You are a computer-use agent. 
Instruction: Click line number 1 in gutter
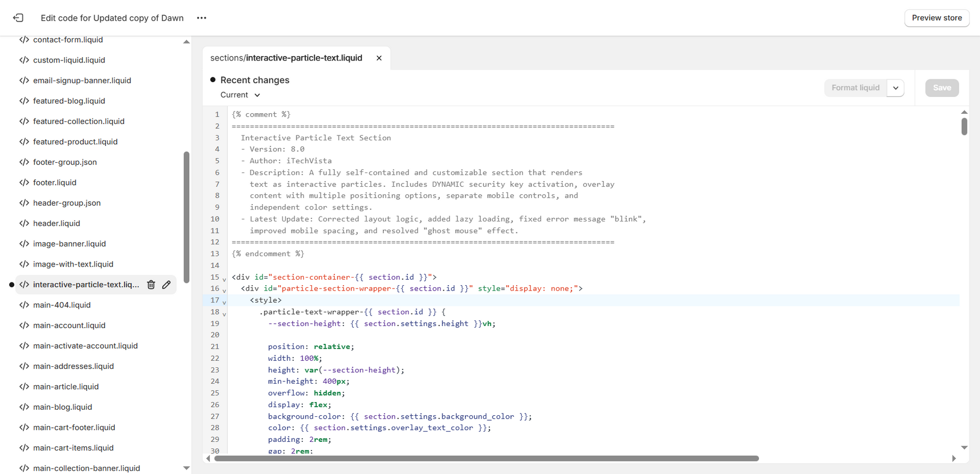217,114
